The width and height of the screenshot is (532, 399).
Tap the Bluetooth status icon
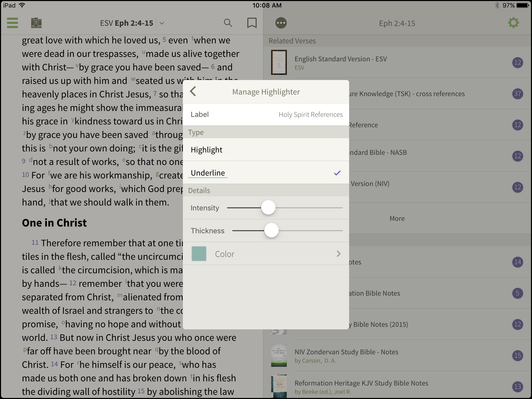497,5
